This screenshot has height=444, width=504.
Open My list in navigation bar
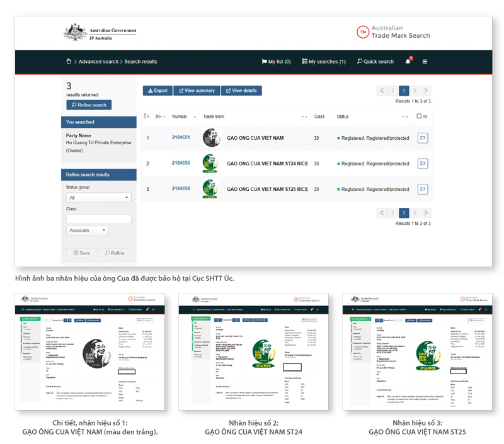tap(276, 62)
